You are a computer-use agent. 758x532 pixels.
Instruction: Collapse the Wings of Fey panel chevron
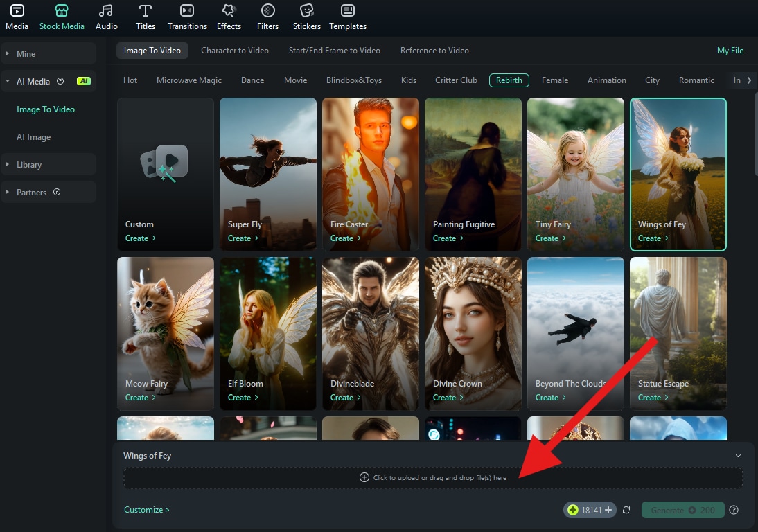click(x=738, y=456)
